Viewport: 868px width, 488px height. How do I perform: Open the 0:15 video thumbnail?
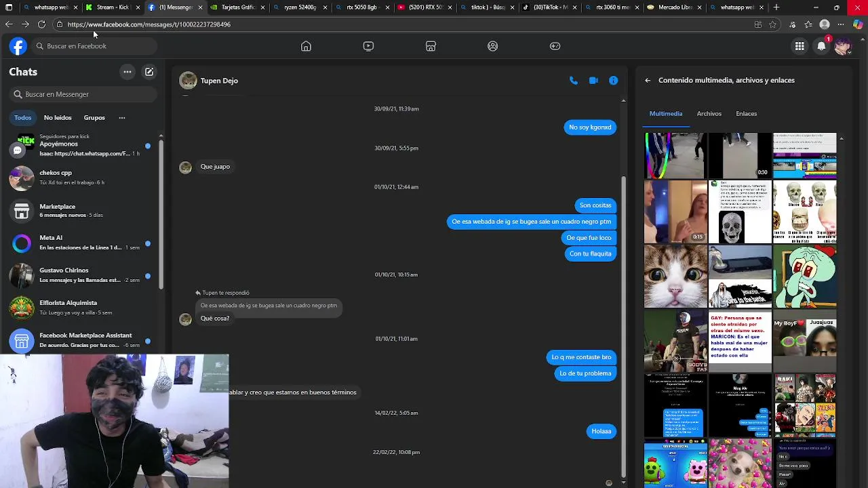675,211
